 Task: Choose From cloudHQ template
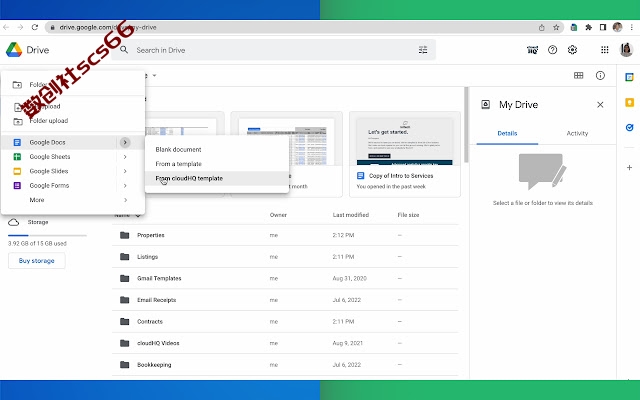tap(217, 178)
